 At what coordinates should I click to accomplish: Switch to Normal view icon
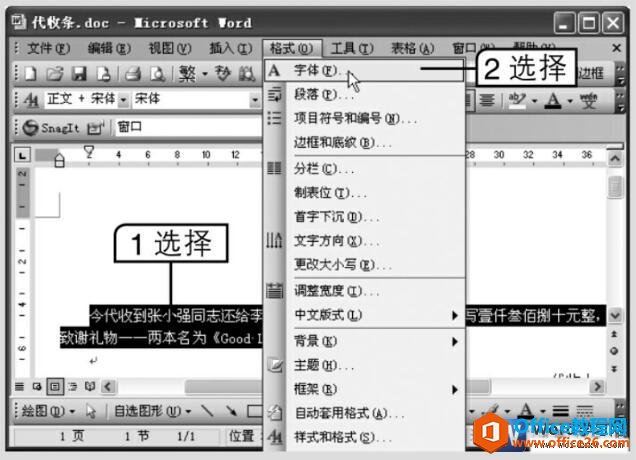click(x=19, y=386)
